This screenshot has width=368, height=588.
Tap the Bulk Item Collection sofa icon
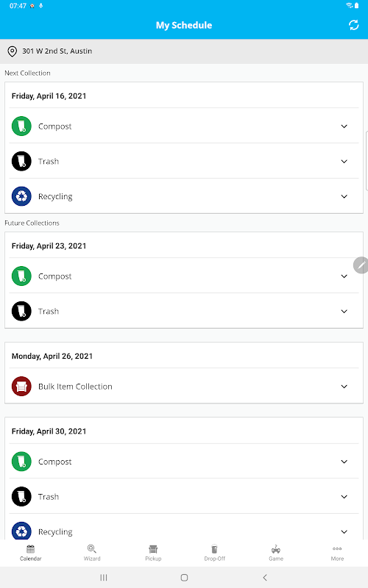[x=21, y=387]
